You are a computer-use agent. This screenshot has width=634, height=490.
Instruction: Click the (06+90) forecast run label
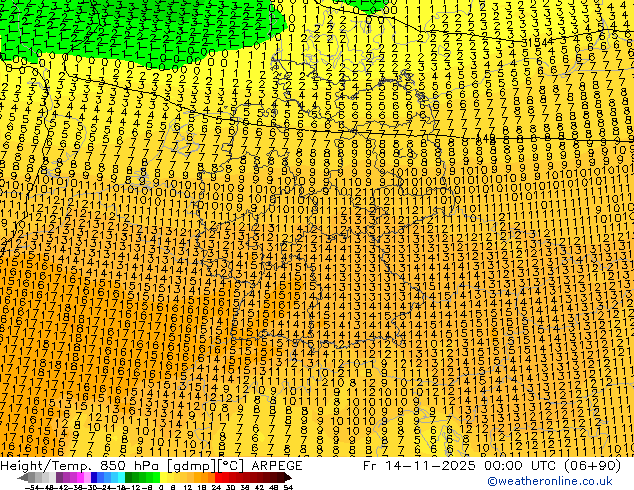(593, 466)
